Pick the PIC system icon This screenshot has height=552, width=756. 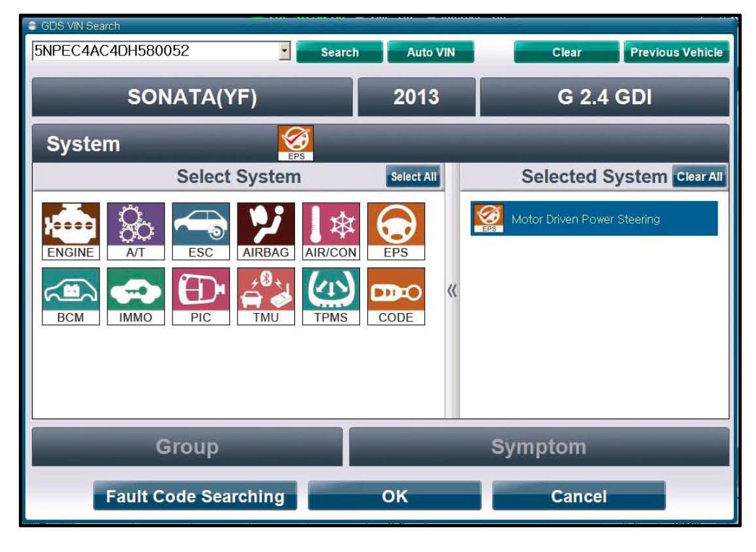tap(201, 296)
